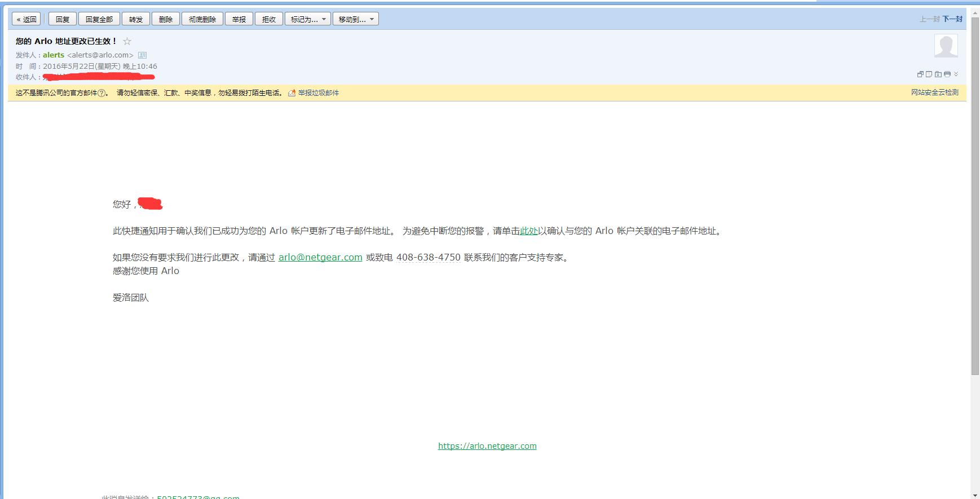The width and height of the screenshot is (980, 499).
Task: Go back with 返回 button
Action: [27, 19]
